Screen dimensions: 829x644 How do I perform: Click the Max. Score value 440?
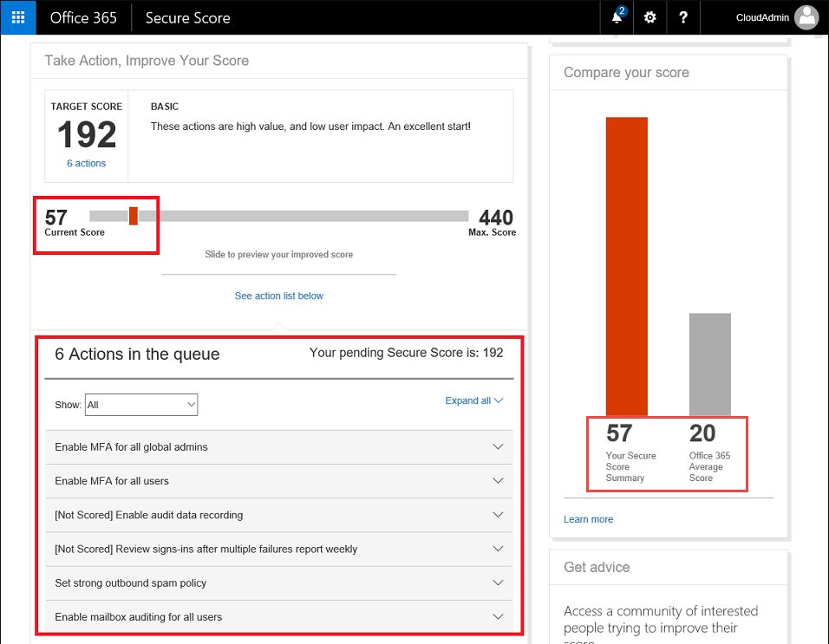pyautogui.click(x=496, y=218)
